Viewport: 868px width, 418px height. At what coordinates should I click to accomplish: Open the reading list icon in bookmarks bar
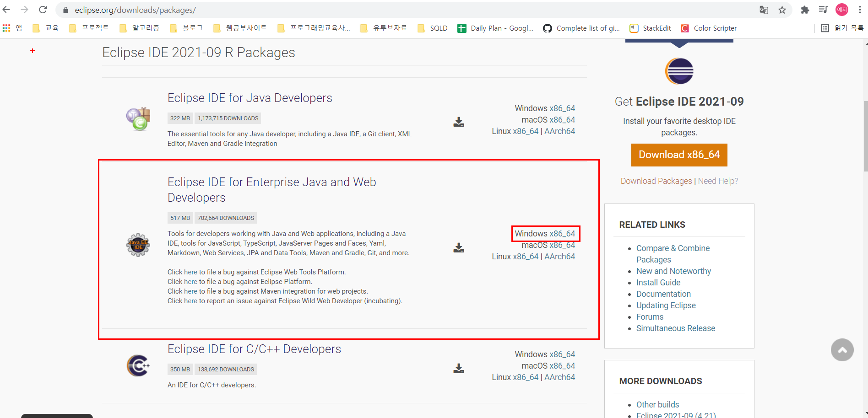click(x=825, y=28)
